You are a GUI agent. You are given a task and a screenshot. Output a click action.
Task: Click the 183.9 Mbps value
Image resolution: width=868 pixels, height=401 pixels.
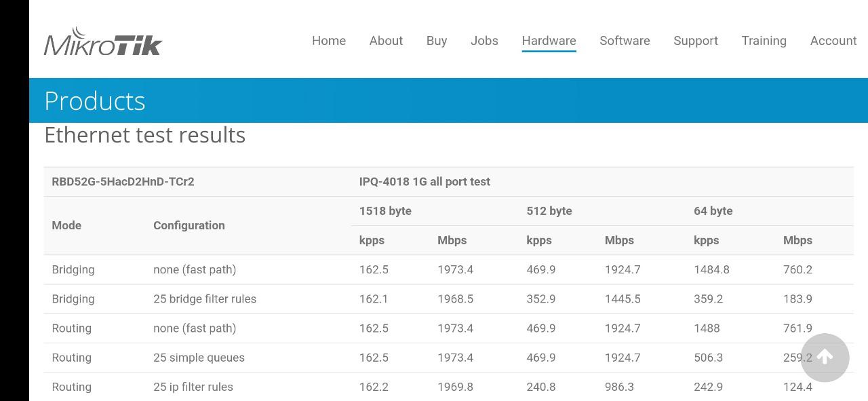[x=797, y=299]
